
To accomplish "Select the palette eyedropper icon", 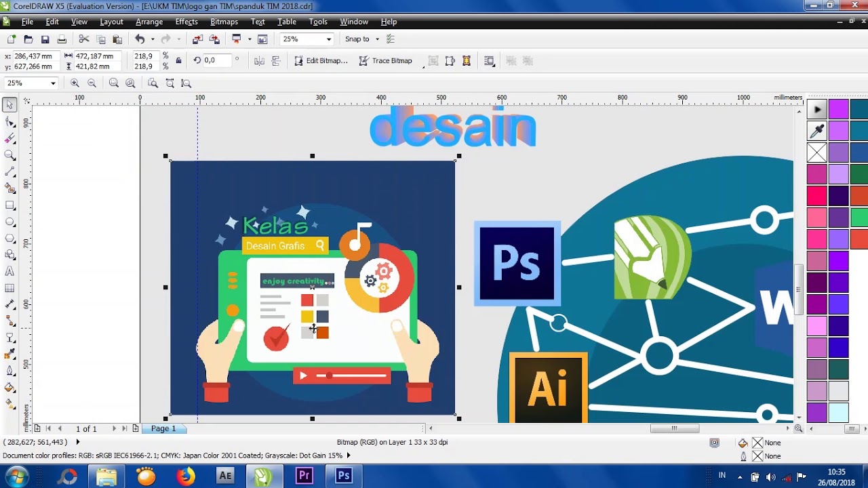I will [817, 130].
